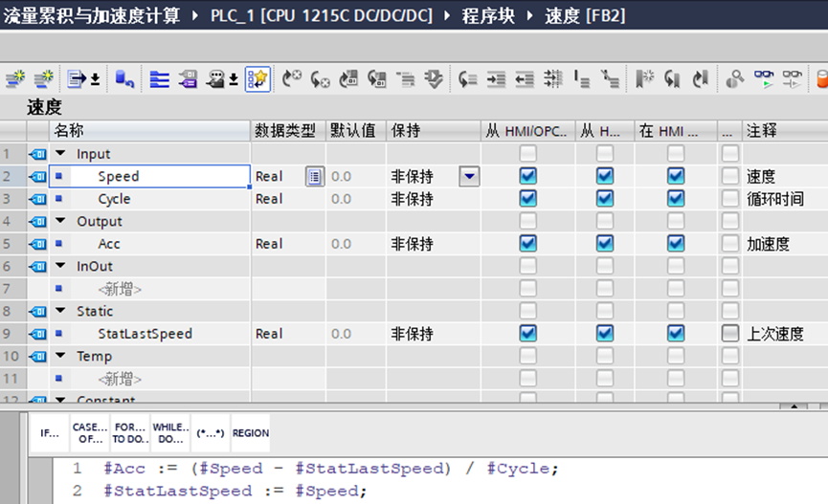Image resolution: width=828 pixels, height=504 pixels.
Task: Click the grey glasses monitoring icon
Action: click(x=792, y=79)
